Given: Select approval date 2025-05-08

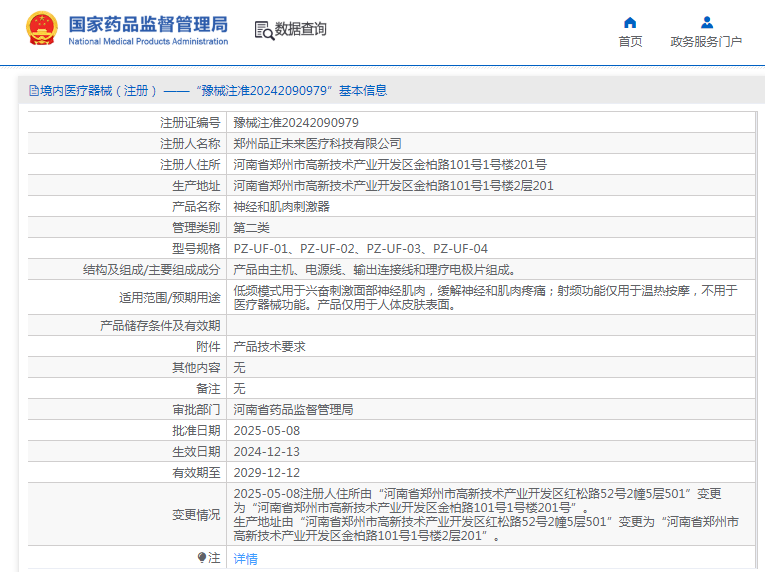Looking at the screenshot, I should [x=266, y=430].
